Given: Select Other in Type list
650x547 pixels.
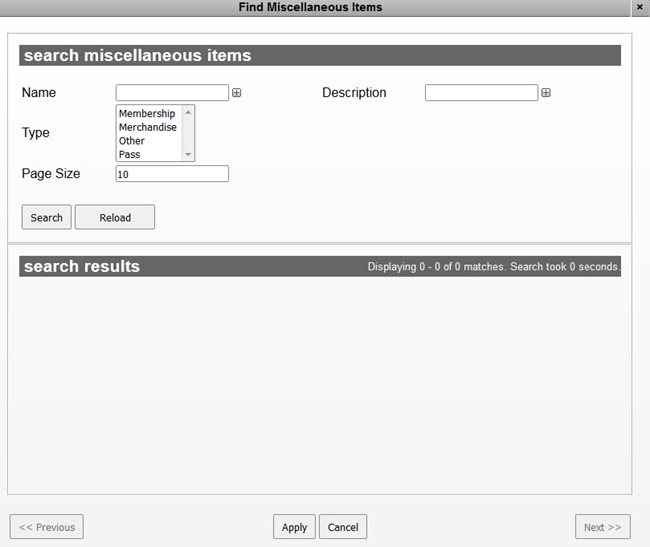Looking at the screenshot, I should (x=132, y=140).
